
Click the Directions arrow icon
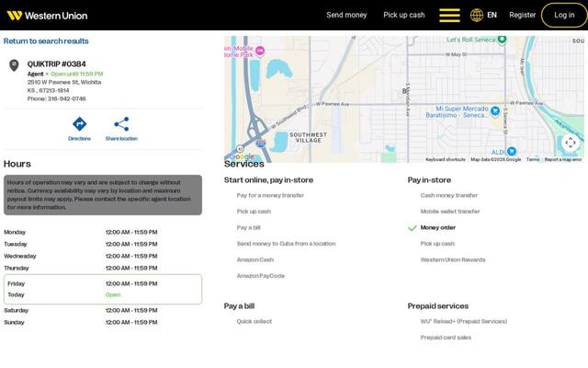coord(80,124)
